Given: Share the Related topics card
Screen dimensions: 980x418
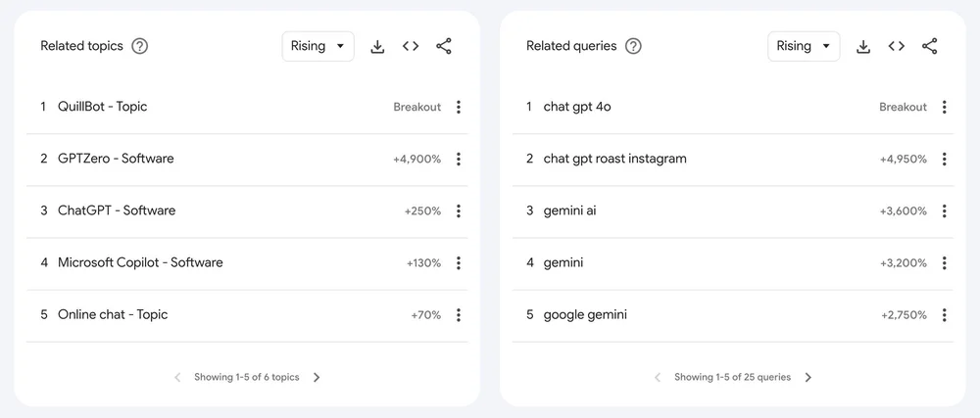Looking at the screenshot, I should coord(444,46).
